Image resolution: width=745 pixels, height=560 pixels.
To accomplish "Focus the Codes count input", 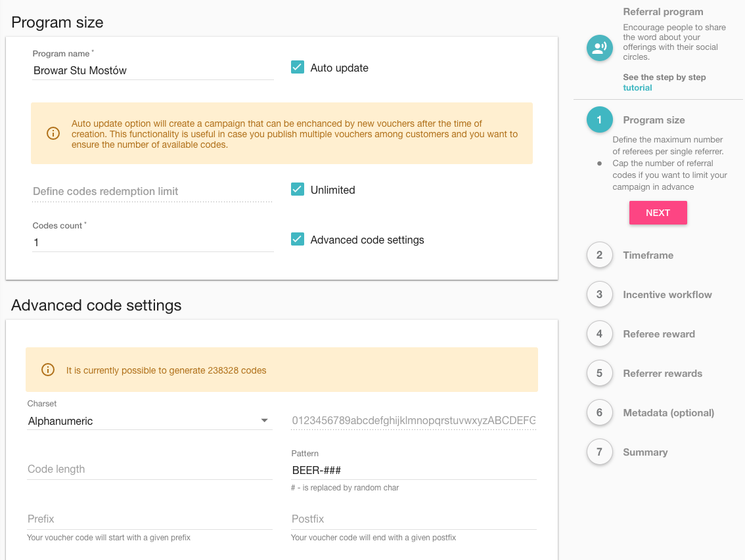I will (152, 242).
